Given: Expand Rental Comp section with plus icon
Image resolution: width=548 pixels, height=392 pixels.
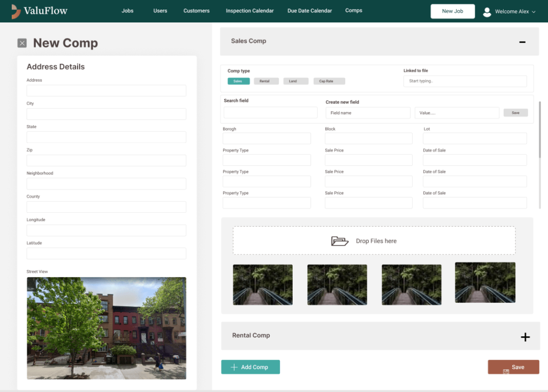Looking at the screenshot, I should 525,337.
